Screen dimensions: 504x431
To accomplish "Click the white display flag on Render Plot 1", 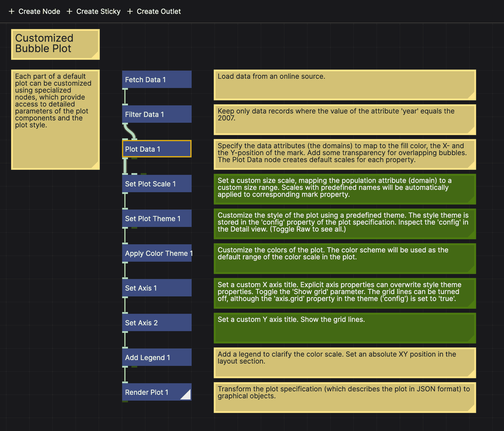I will click(x=187, y=395).
